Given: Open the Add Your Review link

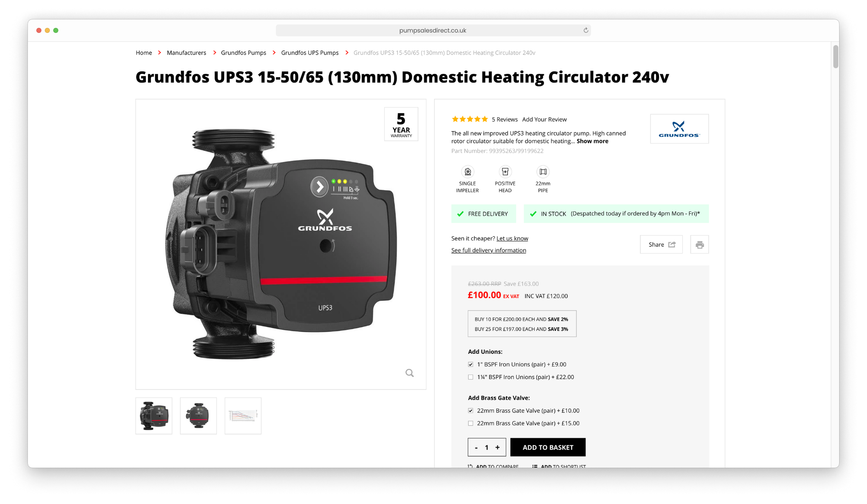Looking at the screenshot, I should [x=544, y=119].
